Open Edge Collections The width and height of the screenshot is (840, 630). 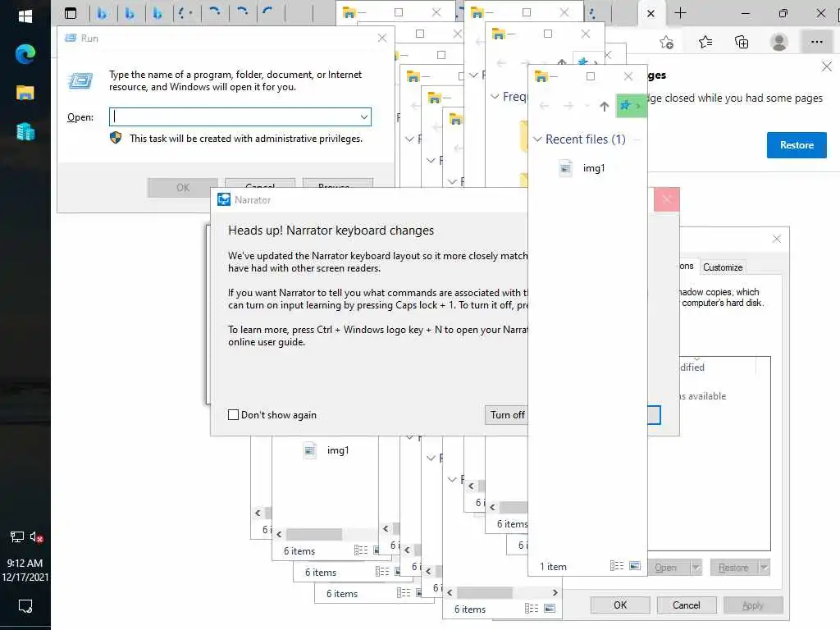tap(742, 42)
